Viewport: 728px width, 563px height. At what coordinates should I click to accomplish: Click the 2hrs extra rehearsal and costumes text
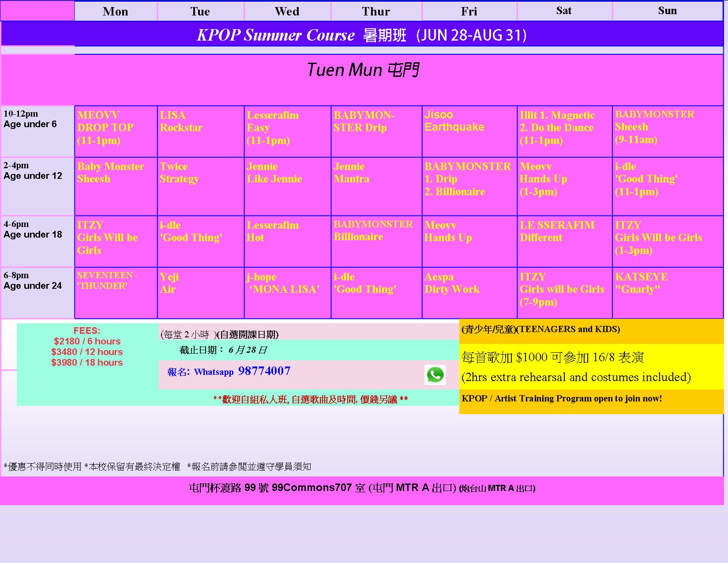[576, 377]
